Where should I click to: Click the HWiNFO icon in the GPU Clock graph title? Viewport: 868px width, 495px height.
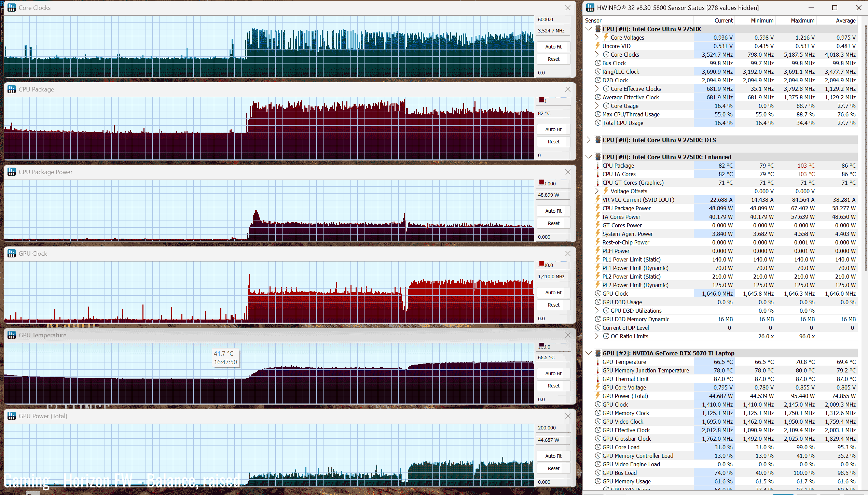coord(12,253)
